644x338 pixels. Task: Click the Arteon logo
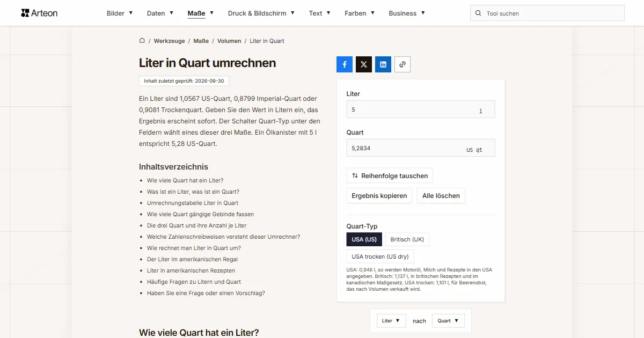click(x=39, y=13)
